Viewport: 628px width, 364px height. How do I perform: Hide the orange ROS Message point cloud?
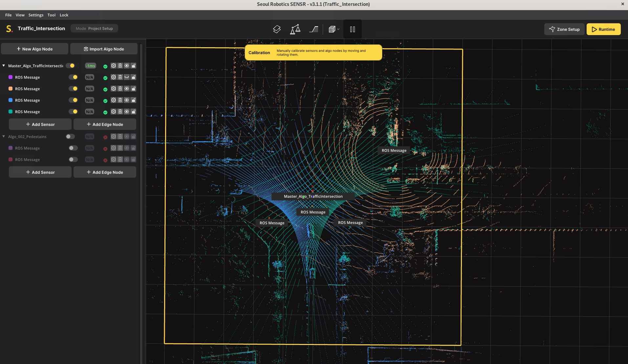pos(127,89)
